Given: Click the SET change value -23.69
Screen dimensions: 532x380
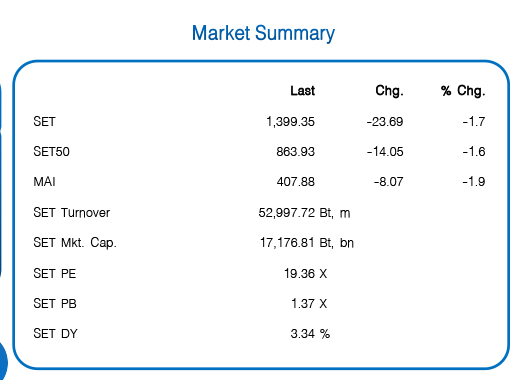Looking at the screenshot, I should [x=385, y=121].
